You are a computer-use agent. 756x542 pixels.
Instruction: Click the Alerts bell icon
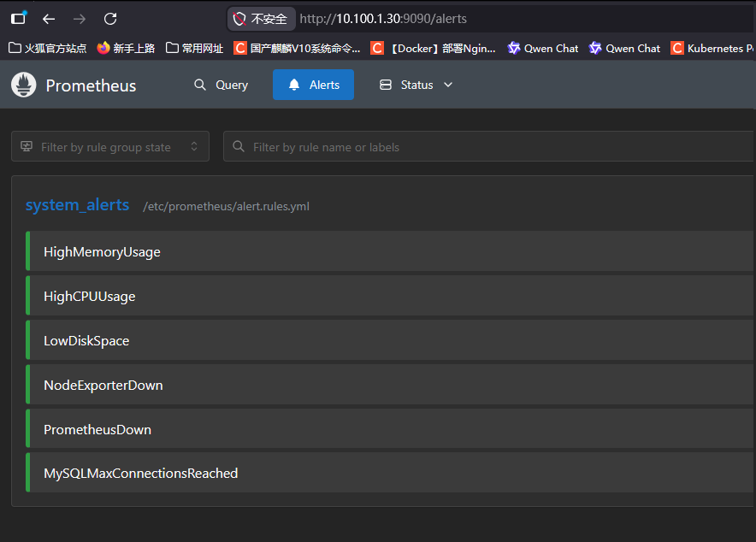(x=294, y=85)
